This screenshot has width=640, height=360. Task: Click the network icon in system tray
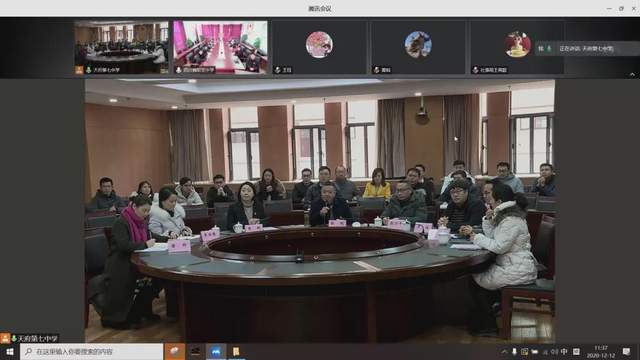pyautogui.click(x=545, y=352)
